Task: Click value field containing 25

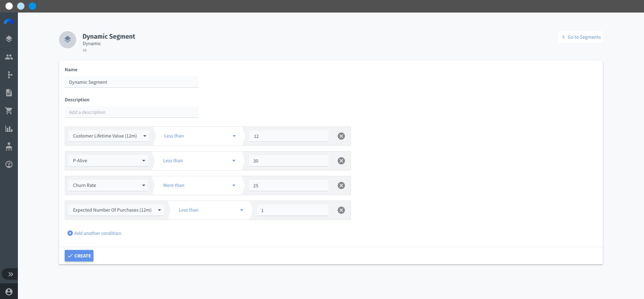Action: click(289, 185)
